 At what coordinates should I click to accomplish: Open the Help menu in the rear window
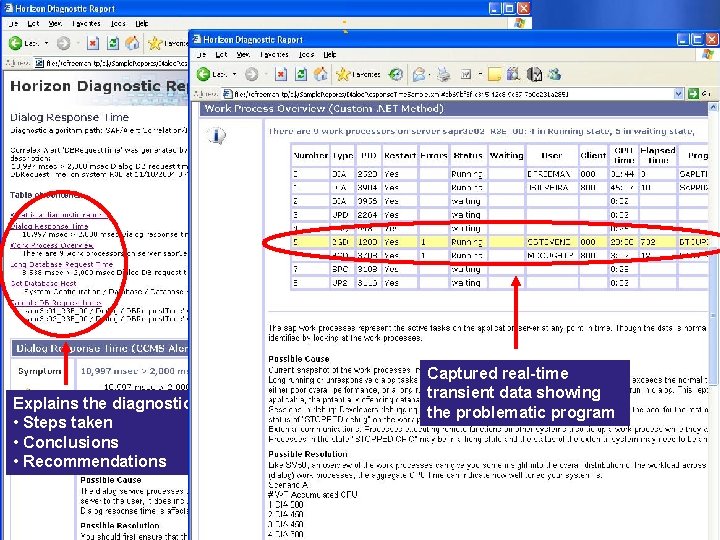pos(141,23)
